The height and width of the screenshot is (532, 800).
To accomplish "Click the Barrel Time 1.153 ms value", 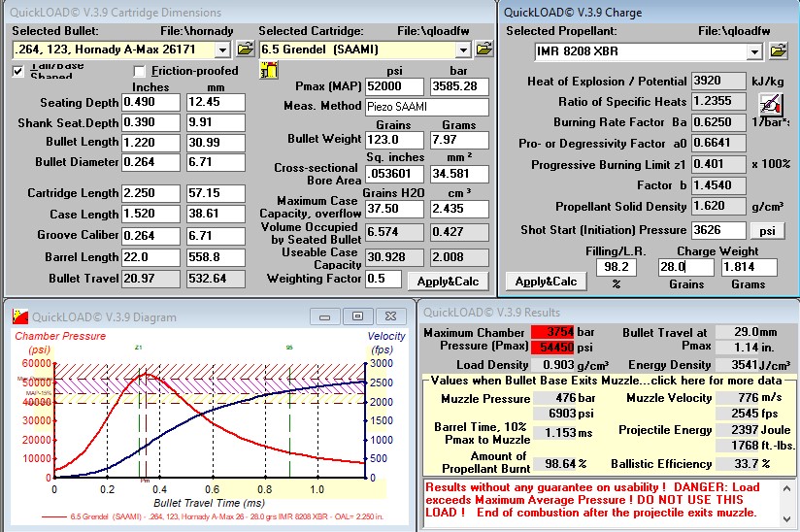I will [x=555, y=433].
